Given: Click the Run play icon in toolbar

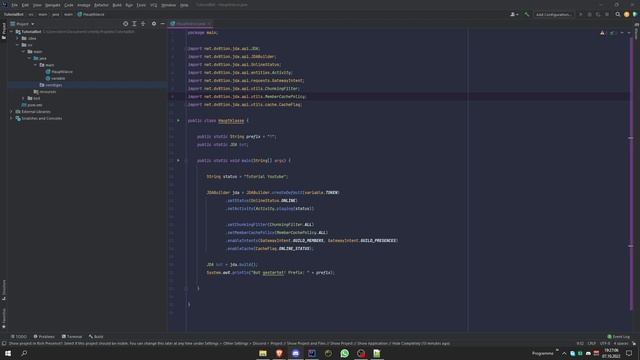Looking at the screenshot, I should pyautogui.click(x=581, y=14).
